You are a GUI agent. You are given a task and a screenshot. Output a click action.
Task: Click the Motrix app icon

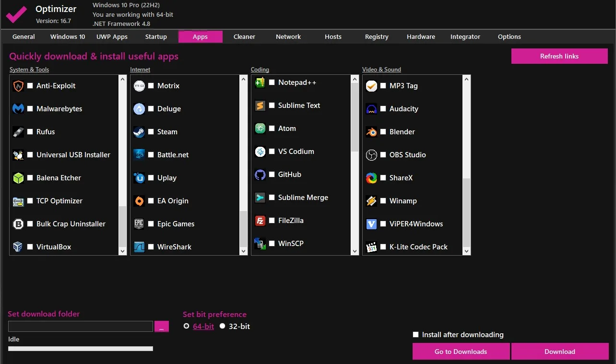click(x=139, y=86)
